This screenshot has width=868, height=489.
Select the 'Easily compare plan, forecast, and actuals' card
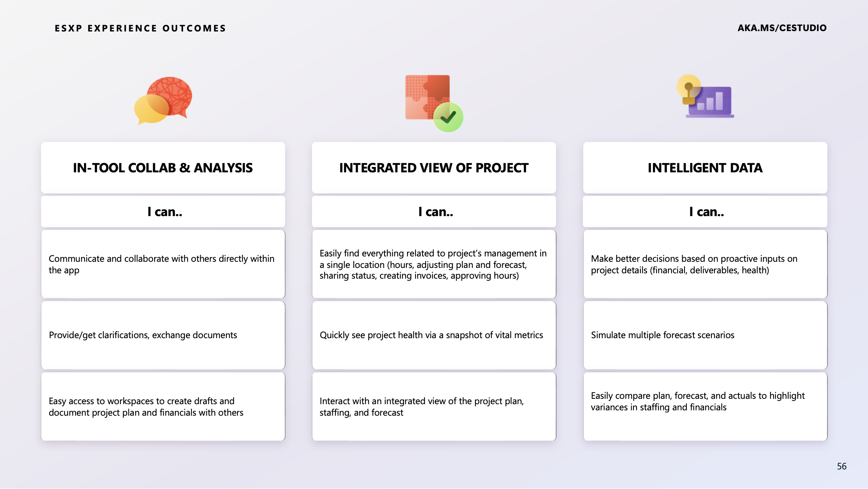coord(705,406)
